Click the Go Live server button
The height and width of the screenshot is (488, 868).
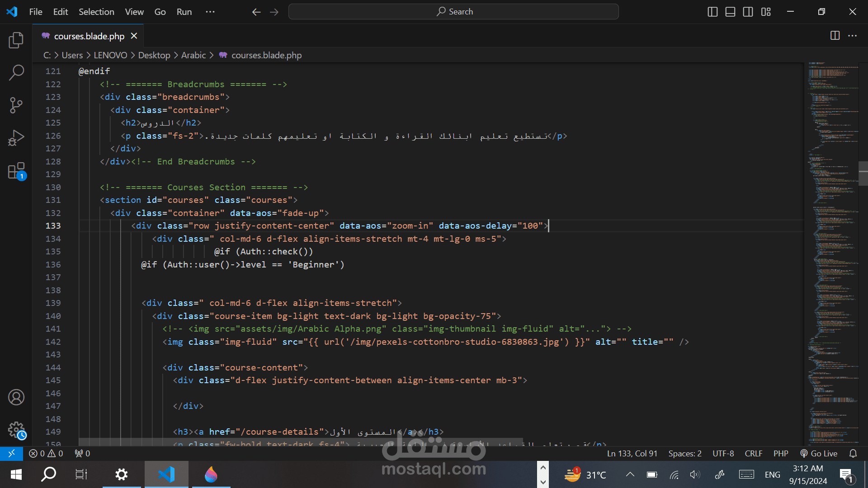819,453
